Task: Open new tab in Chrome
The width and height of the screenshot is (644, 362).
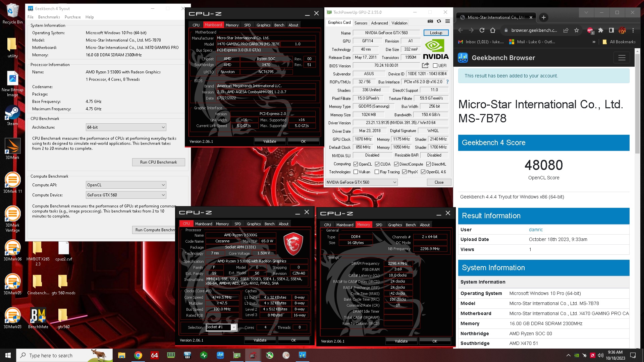Action: coord(544,17)
